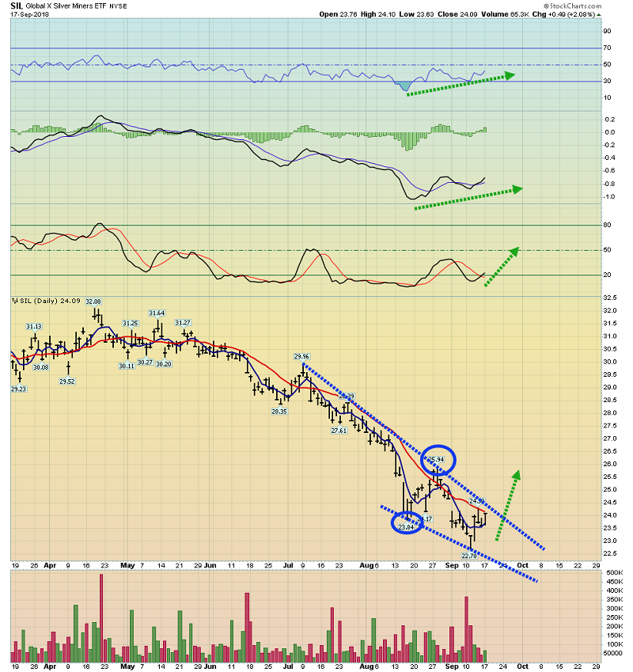Click the green up-triangle beside the Chg value
The width and height of the screenshot is (633, 672).
click(x=599, y=14)
